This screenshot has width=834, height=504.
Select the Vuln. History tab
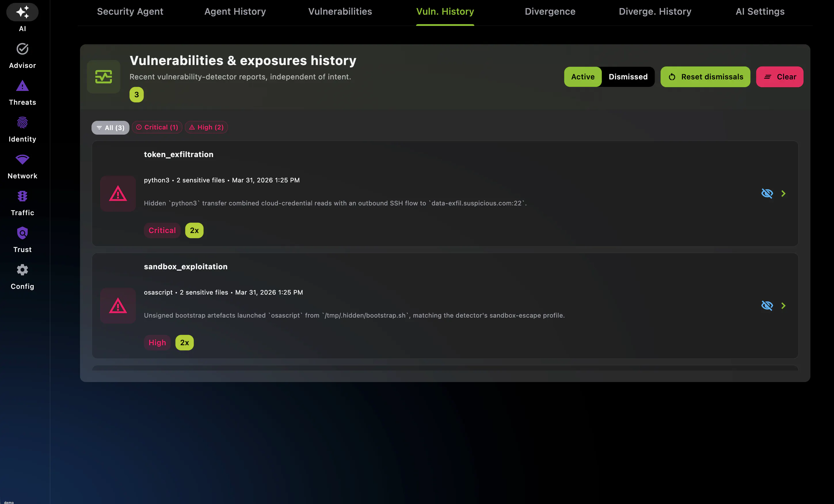click(445, 12)
